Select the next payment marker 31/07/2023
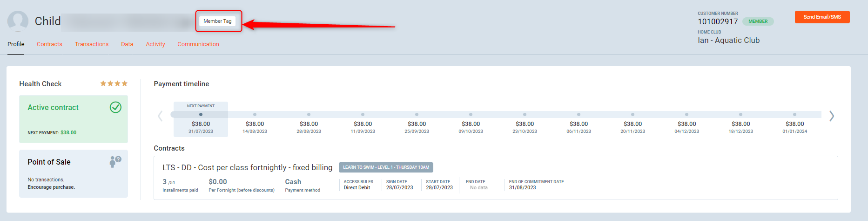This screenshot has height=221, width=868. tap(201, 115)
